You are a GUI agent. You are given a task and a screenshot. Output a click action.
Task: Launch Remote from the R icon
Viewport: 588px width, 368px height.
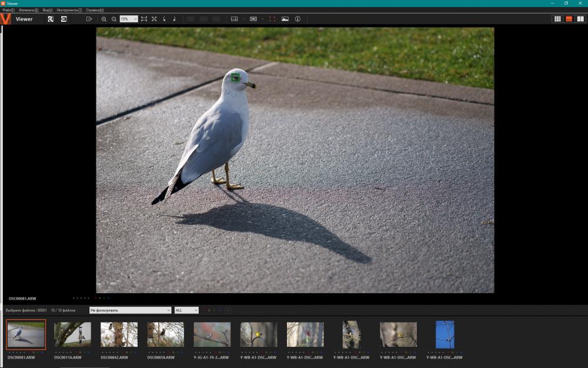51,19
